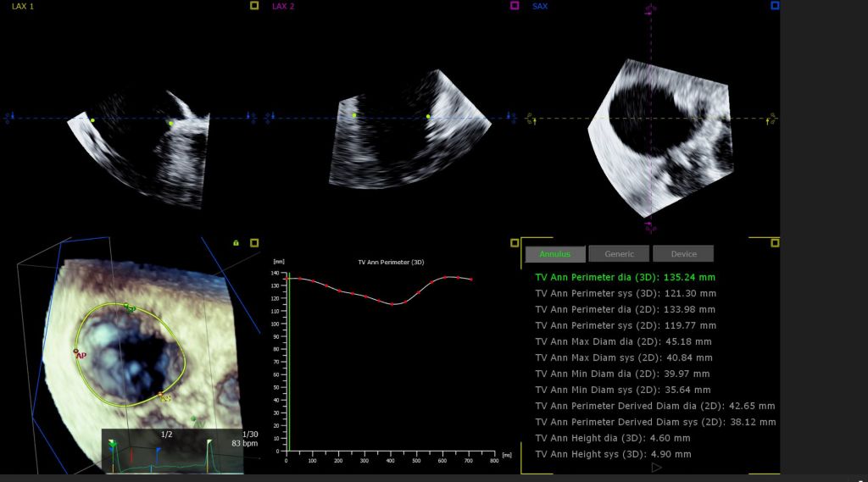Image resolution: width=868 pixels, height=482 pixels.
Task: Click the 1/30 frame counter
Action: pos(250,435)
